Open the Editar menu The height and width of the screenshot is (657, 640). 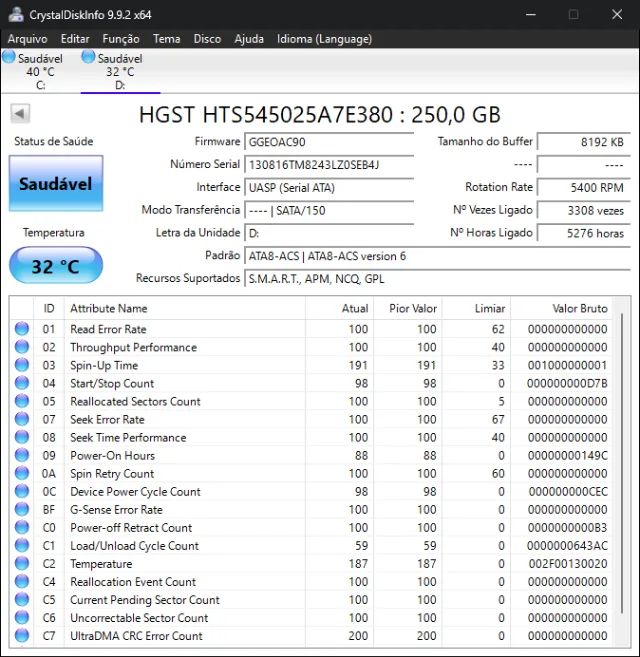pyautogui.click(x=75, y=39)
